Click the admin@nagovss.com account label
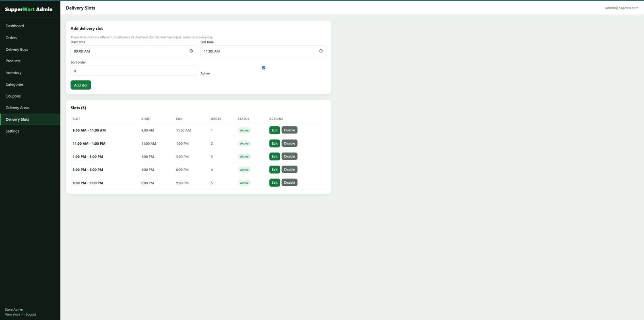This screenshot has width=644, height=320. [x=621, y=8]
